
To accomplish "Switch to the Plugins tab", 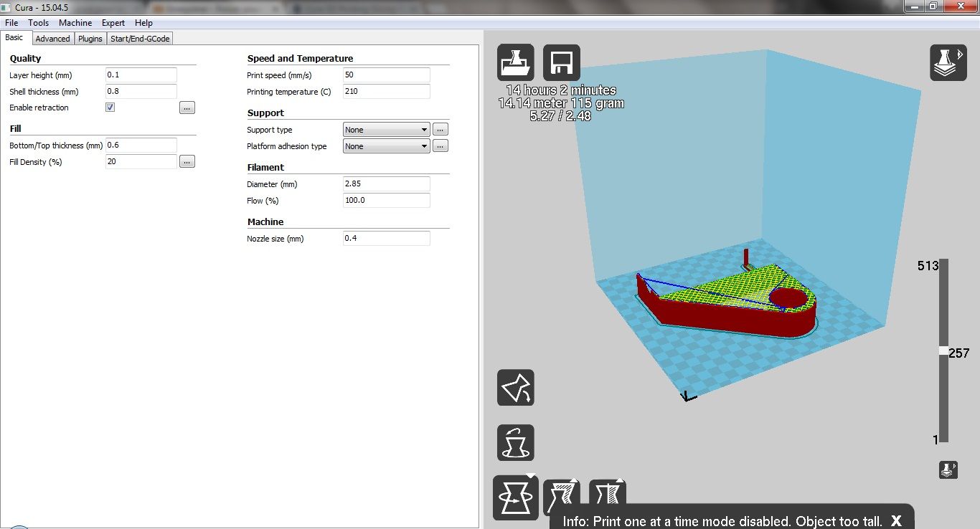I will tap(90, 39).
